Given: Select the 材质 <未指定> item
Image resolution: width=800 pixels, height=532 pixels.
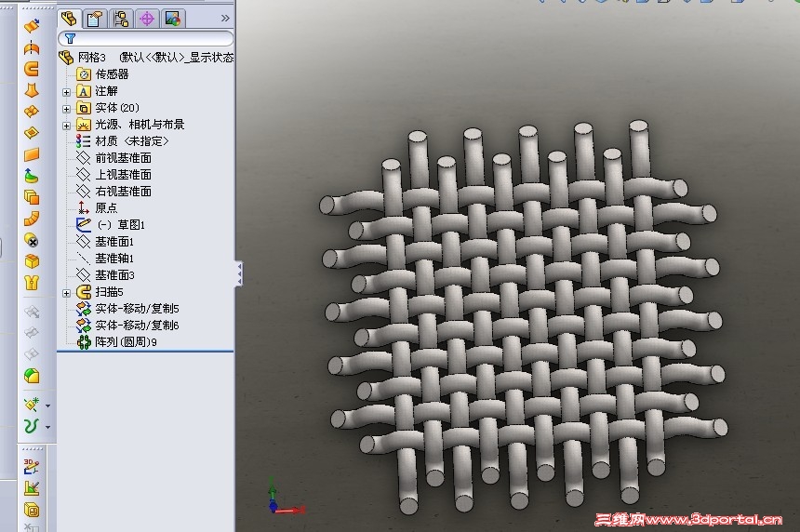Looking at the screenshot, I should coord(122,140).
